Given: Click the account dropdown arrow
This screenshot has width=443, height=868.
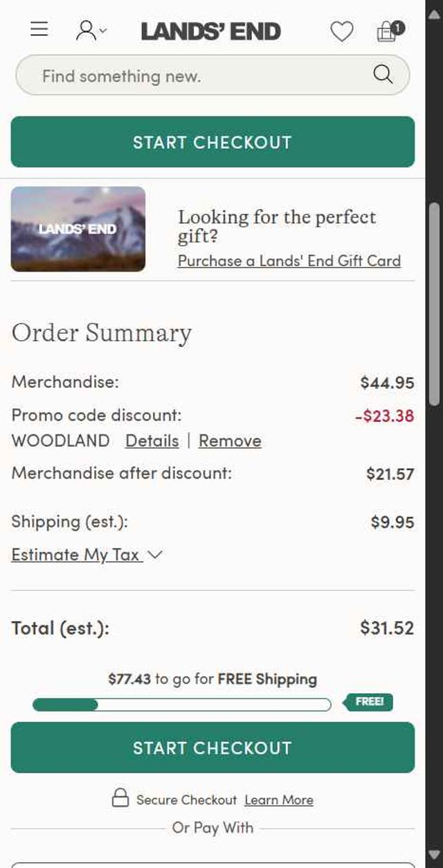Looking at the screenshot, I should tap(103, 30).
